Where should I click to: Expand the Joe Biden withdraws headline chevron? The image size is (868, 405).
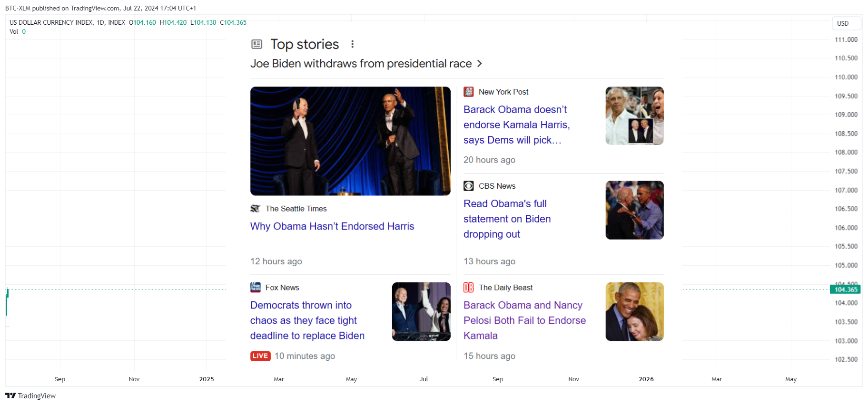[x=480, y=64]
